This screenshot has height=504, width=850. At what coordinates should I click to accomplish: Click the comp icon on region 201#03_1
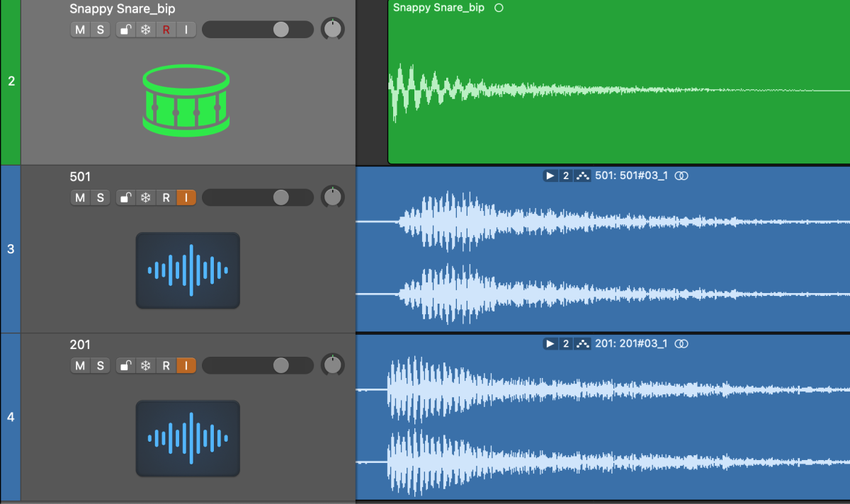click(x=583, y=343)
